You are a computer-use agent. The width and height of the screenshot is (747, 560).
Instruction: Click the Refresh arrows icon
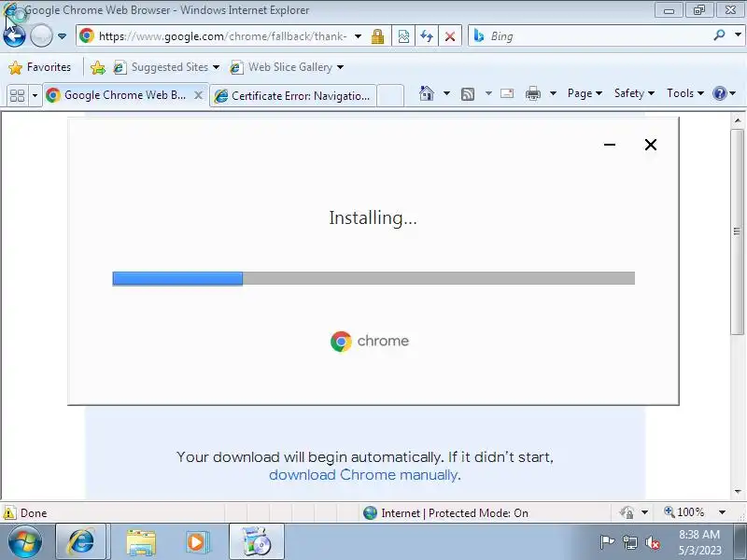click(427, 36)
